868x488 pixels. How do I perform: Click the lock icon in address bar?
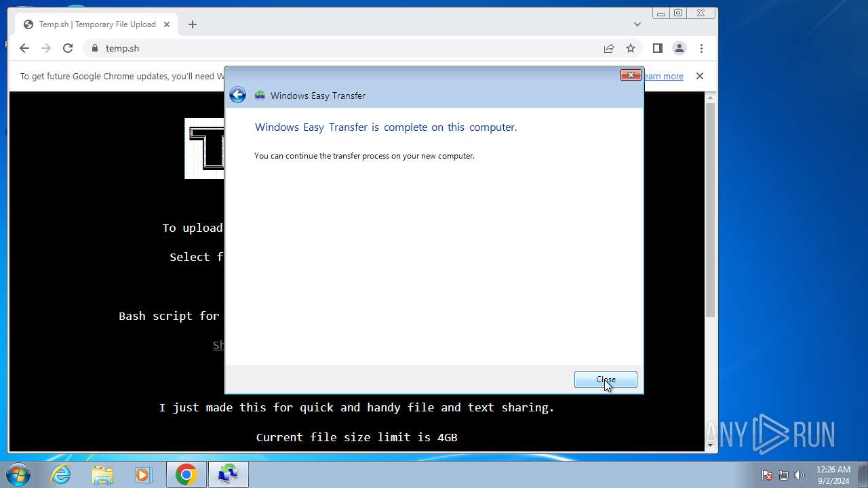(x=94, y=48)
